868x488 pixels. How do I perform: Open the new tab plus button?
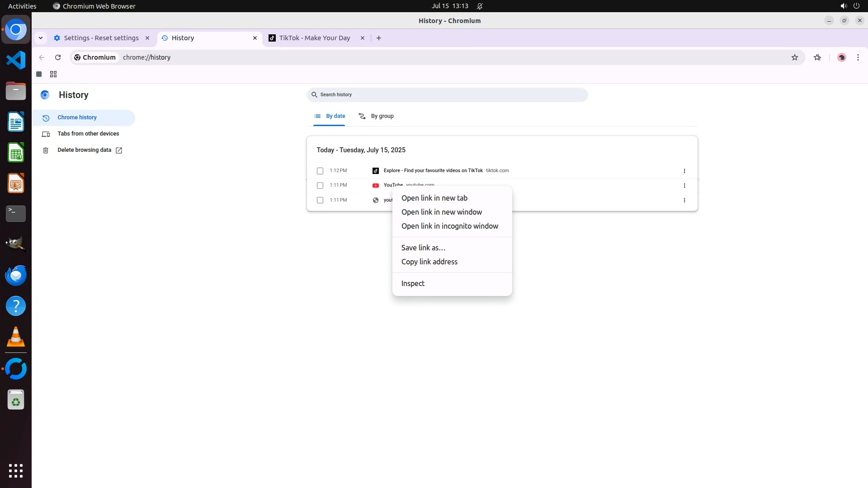tap(379, 38)
